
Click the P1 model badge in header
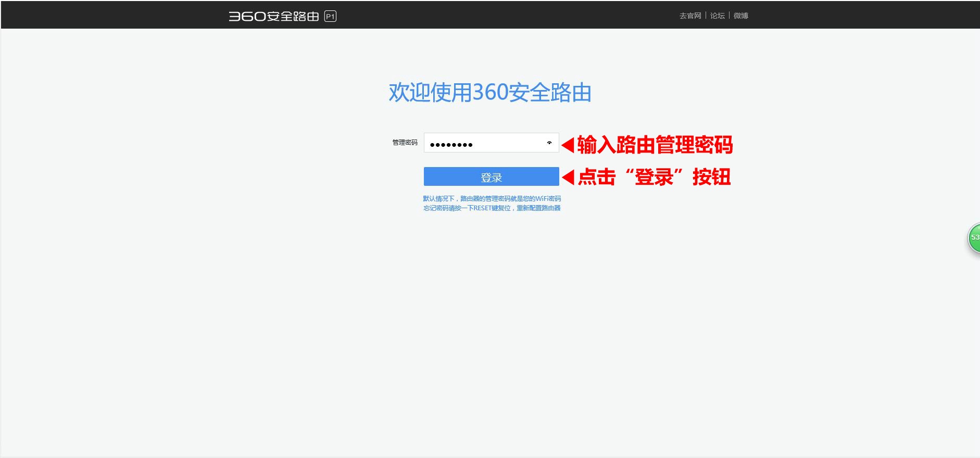(x=330, y=17)
